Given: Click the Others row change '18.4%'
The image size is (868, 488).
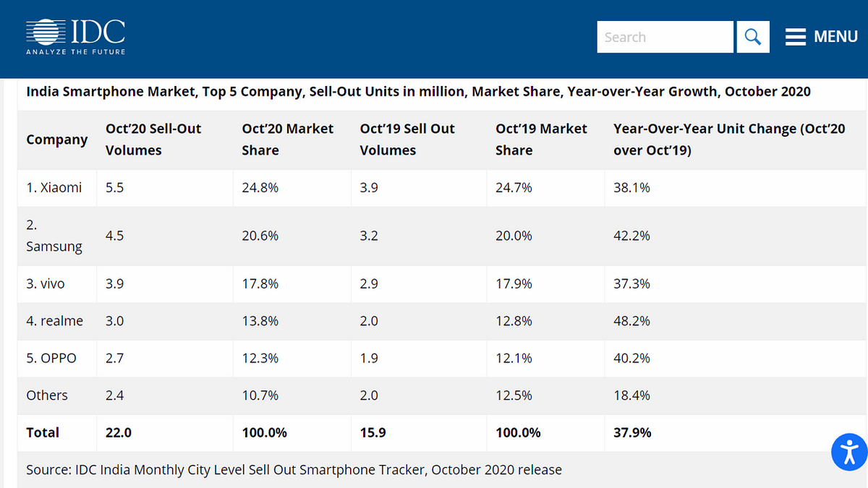Looking at the screenshot, I should tap(631, 395).
